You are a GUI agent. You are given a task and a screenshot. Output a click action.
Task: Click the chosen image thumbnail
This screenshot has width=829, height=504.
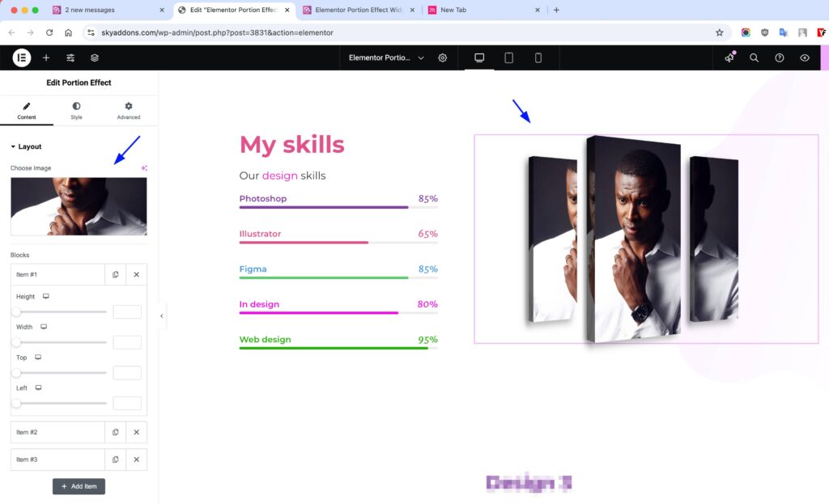click(x=79, y=206)
